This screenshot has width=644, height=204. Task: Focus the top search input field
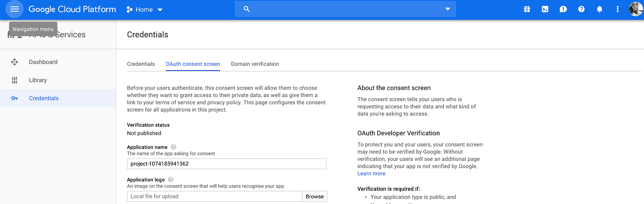point(345,9)
